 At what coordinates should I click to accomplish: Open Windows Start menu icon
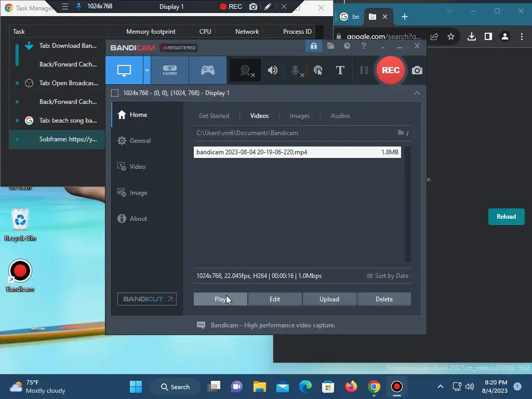pyautogui.click(x=136, y=387)
